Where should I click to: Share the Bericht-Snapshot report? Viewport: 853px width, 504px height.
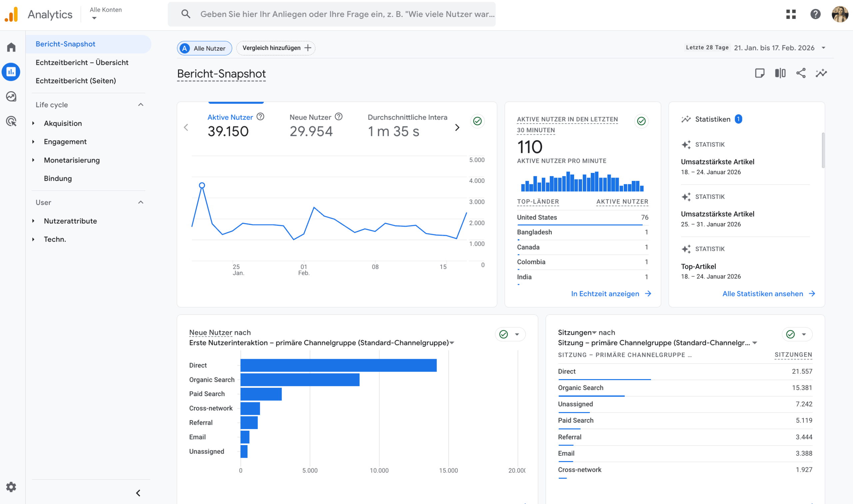click(x=801, y=73)
